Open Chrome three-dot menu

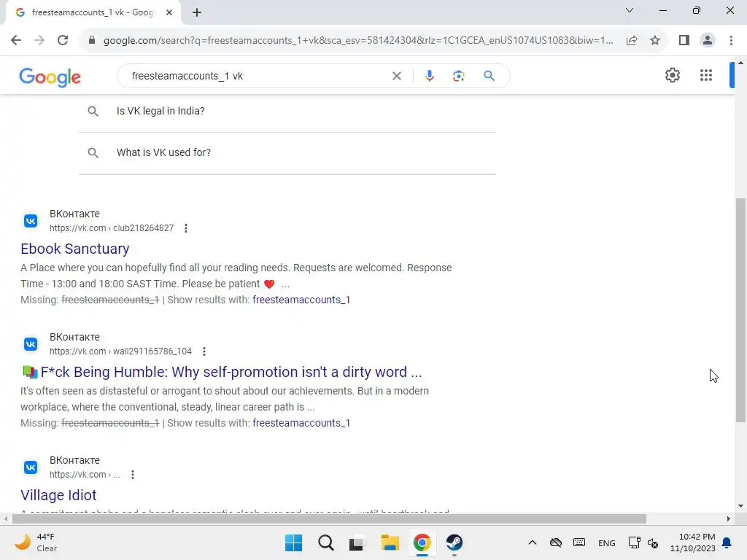[x=731, y=41]
